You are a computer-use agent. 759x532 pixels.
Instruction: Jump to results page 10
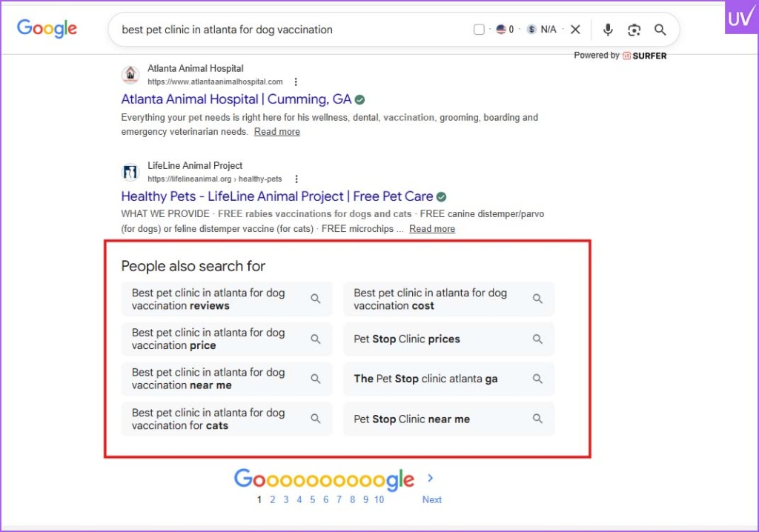pos(379,499)
